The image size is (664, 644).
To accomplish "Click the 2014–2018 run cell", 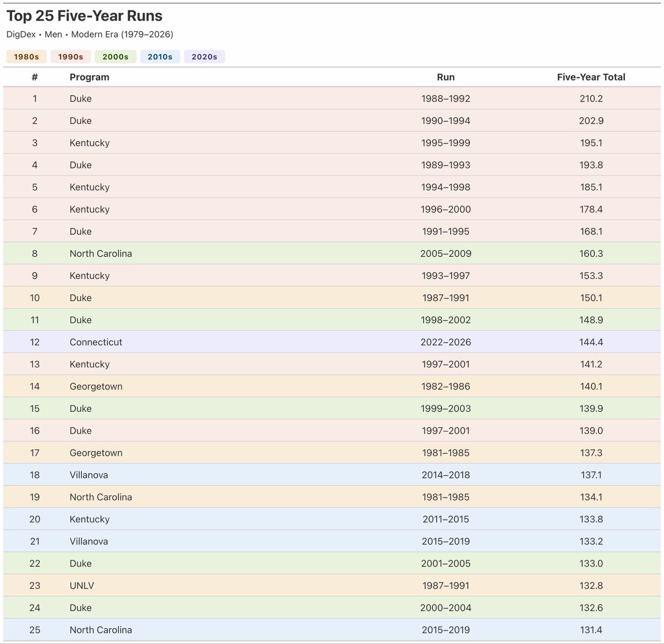I will click(x=445, y=475).
